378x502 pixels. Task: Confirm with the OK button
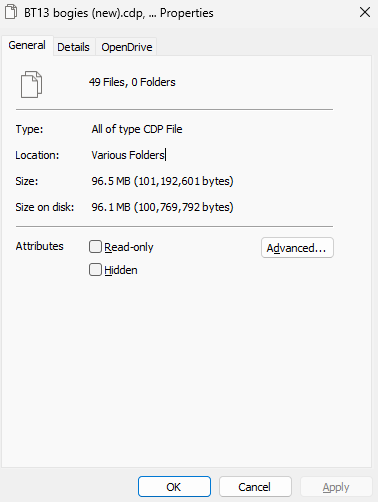174,487
